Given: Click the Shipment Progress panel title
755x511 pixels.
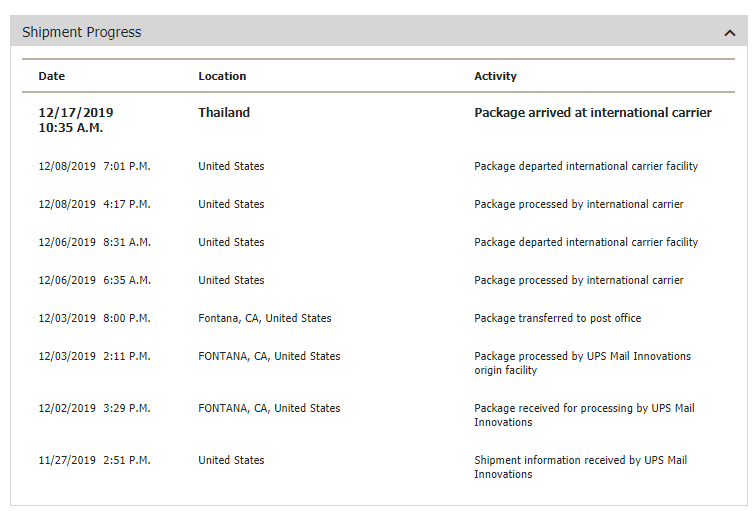Looking at the screenshot, I should tap(82, 32).
